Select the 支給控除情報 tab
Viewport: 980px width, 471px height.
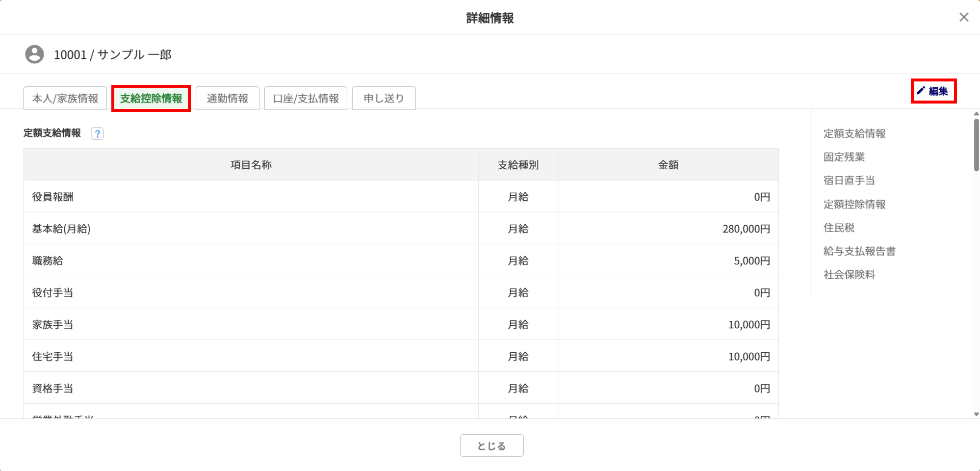[151, 98]
